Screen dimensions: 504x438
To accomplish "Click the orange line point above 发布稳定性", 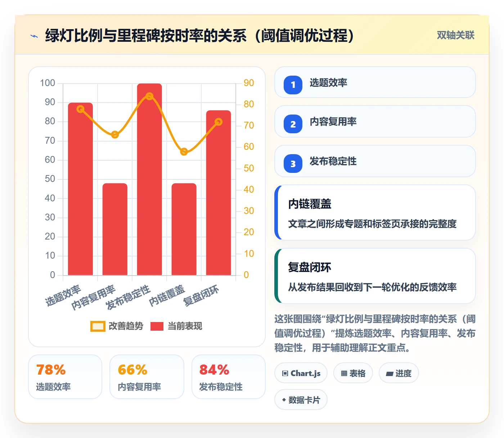I will point(149,96).
